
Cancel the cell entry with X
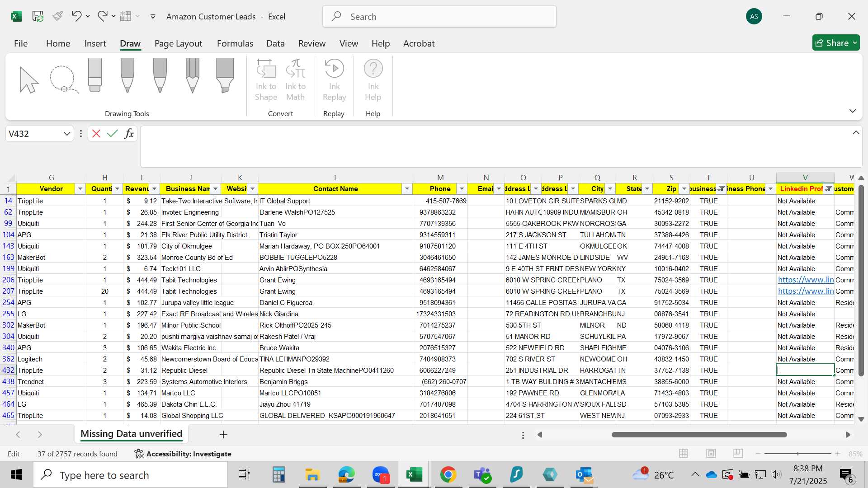[96, 134]
